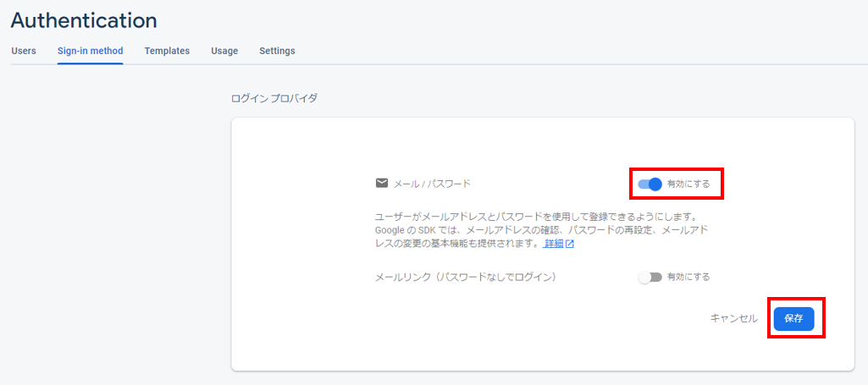Viewport: 868px width, 385px height.
Task: Switch to the Templates tab
Action: (x=167, y=51)
